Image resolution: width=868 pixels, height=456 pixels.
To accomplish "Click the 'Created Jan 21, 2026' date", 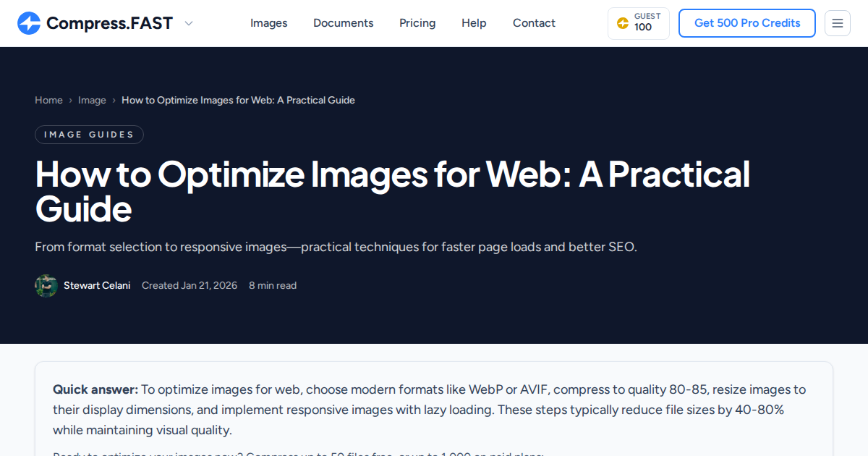I will tap(190, 286).
